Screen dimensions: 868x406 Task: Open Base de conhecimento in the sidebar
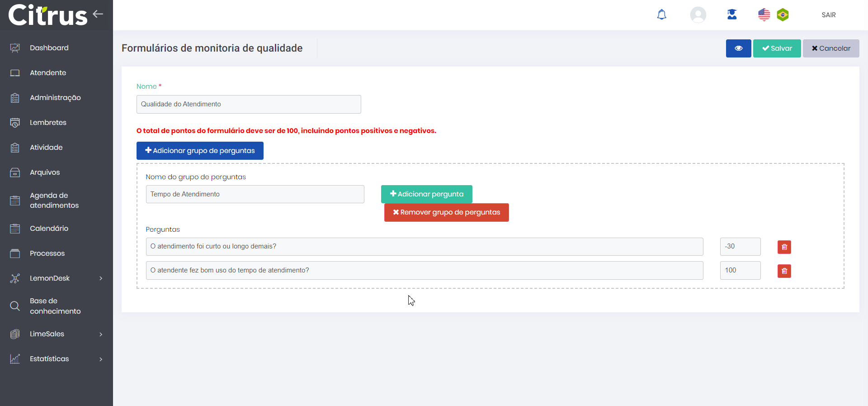pyautogui.click(x=55, y=306)
